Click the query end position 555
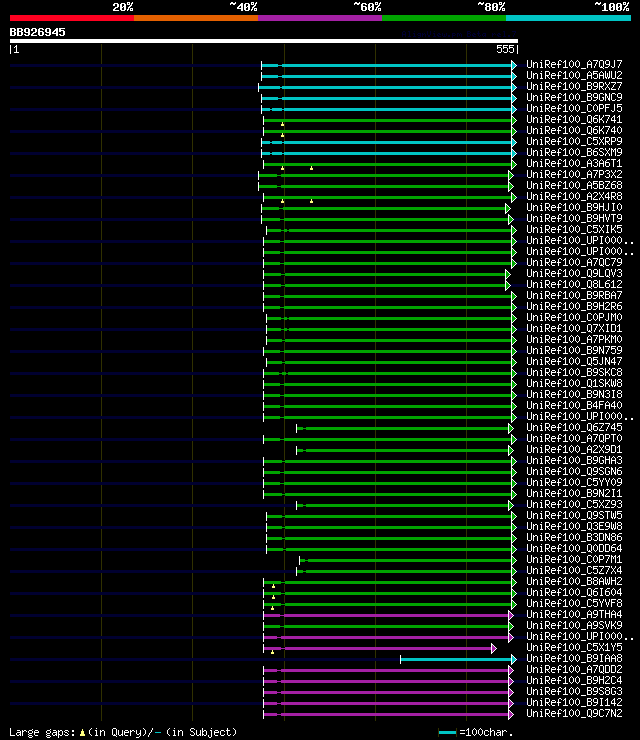640x740 pixels. pos(505,49)
